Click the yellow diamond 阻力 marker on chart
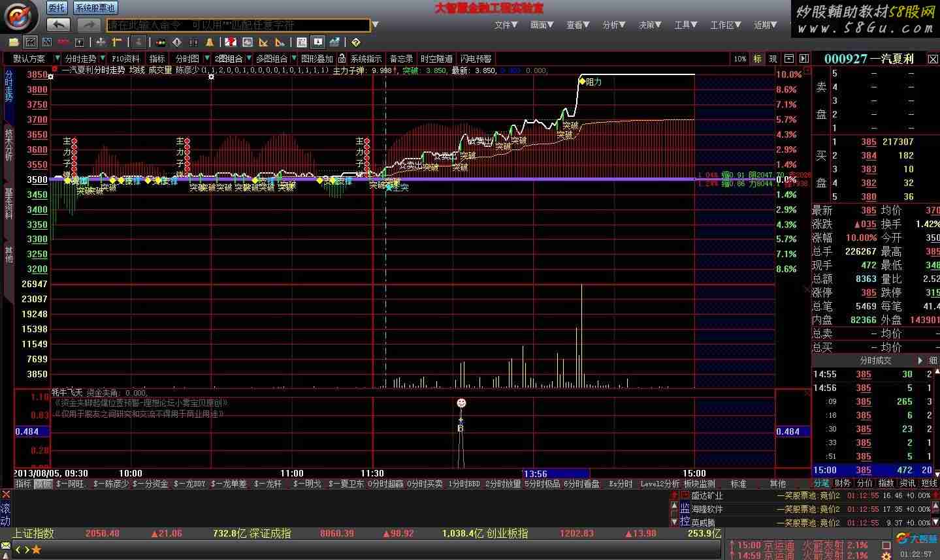Image resolution: width=940 pixels, height=560 pixels. (582, 82)
